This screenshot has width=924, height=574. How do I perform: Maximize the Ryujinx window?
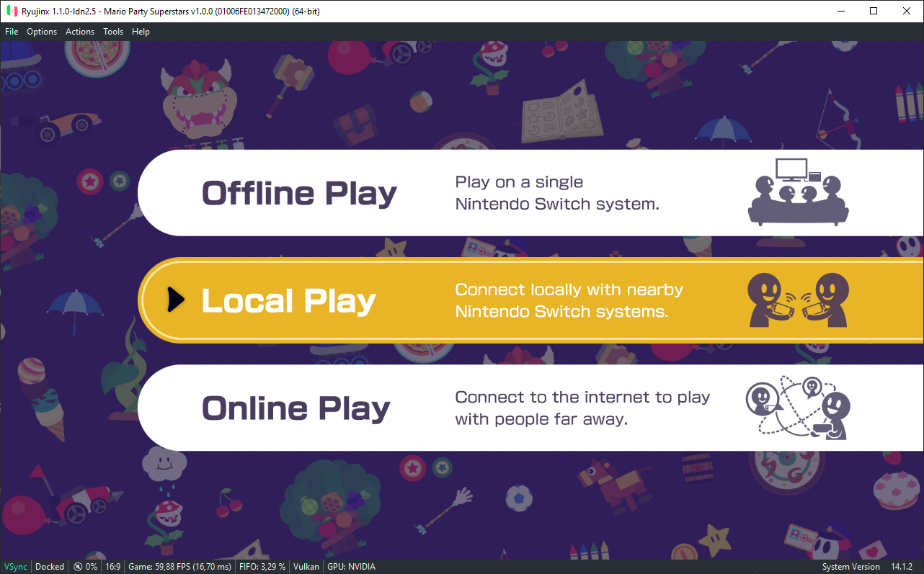pos(874,11)
